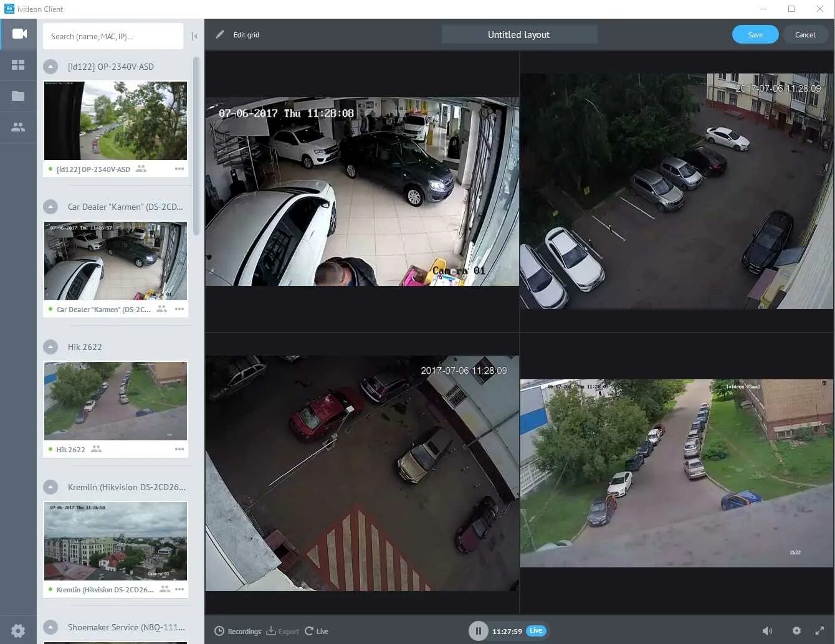This screenshot has width=835, height=644.
Task: Click Edit grid label
Action: [246, 35]
